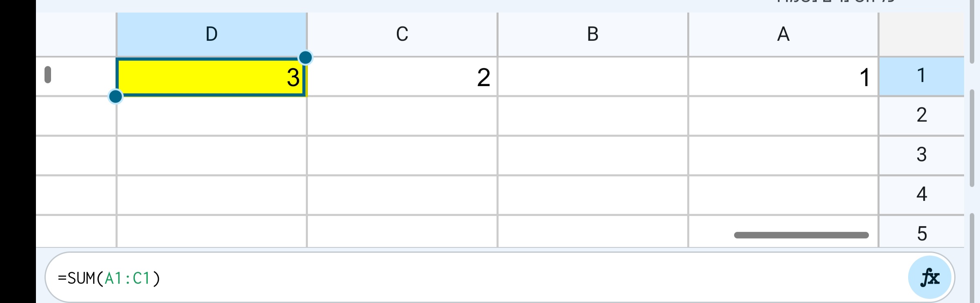The width and height of the screenshot is (980, 303).
Task: Select cell A1 containing the value 1
Action: 783,77
